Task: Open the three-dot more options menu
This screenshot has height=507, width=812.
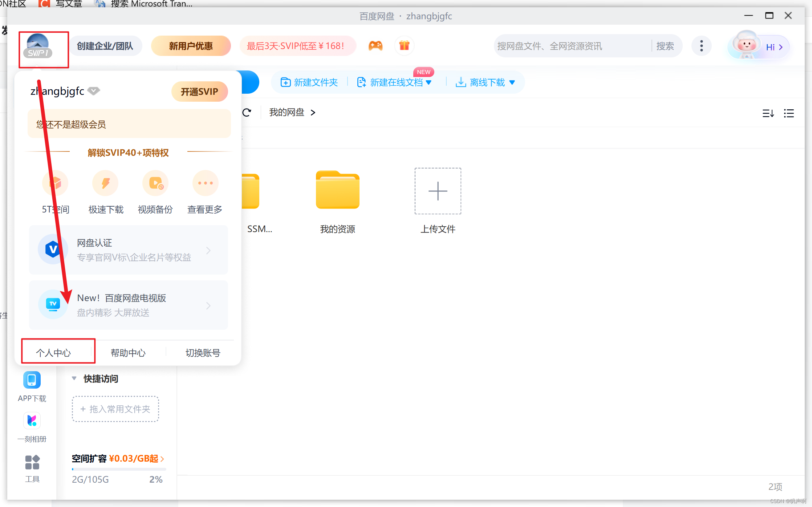Action: (701, 46)
